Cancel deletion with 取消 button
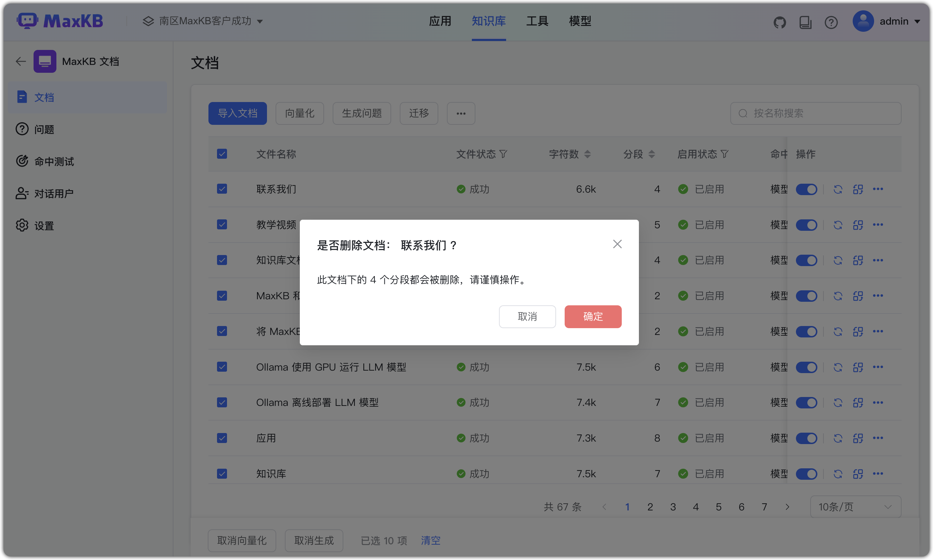The height and width of the screenshot is (560, 933). coord(527,317)
